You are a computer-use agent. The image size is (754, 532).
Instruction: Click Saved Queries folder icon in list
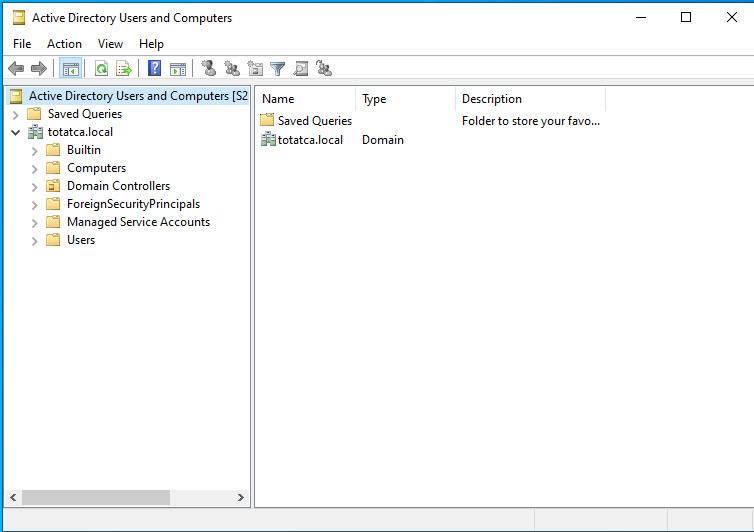[x=267, y=120]
